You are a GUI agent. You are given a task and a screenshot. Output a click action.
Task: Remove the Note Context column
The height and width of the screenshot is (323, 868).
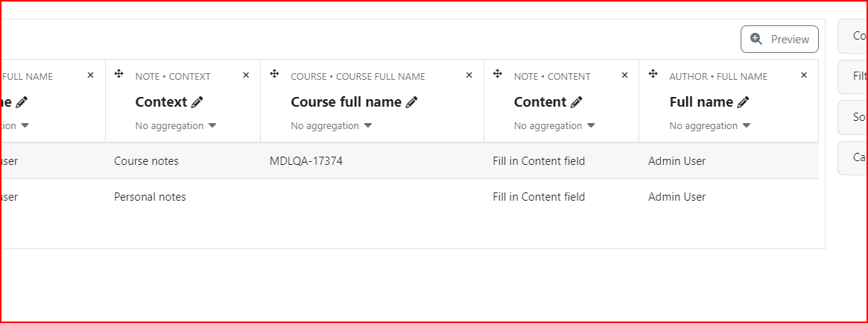point(247,75)
